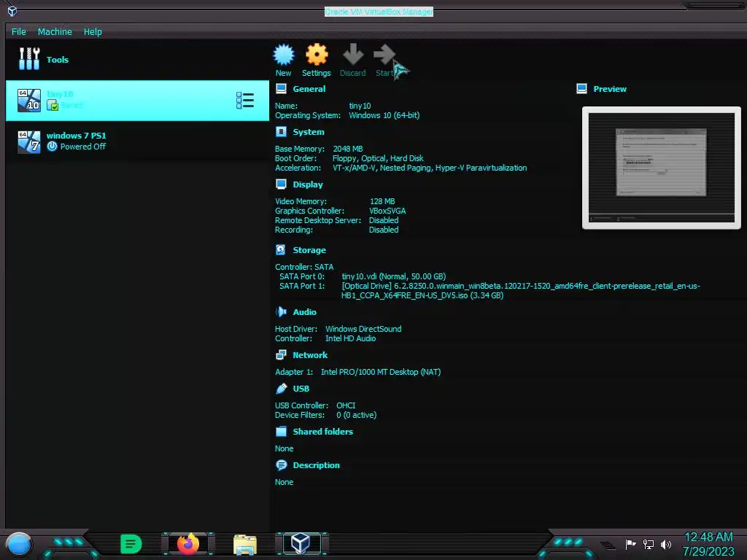Click the Action Center flag tray icon
Viewport: 747px width, 560px height.
(x=631, y=544)
